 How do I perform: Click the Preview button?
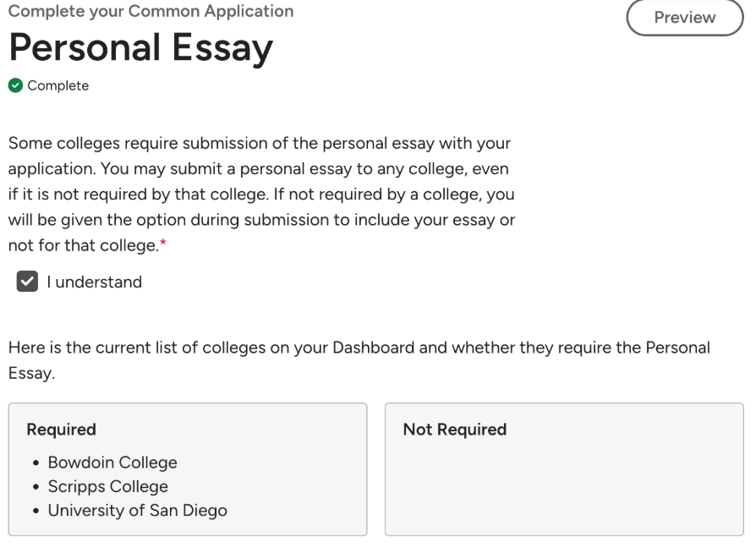(684, 18)
